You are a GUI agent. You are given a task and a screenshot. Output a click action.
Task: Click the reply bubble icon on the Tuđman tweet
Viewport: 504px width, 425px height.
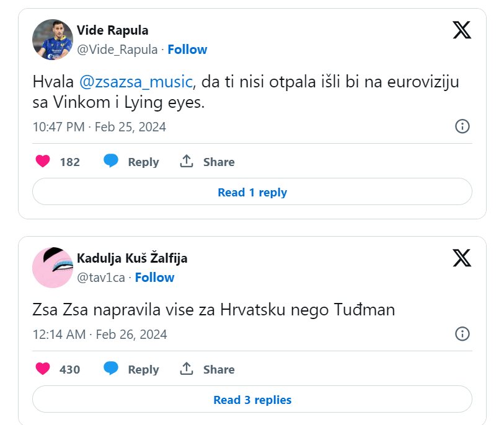point(111,369)
